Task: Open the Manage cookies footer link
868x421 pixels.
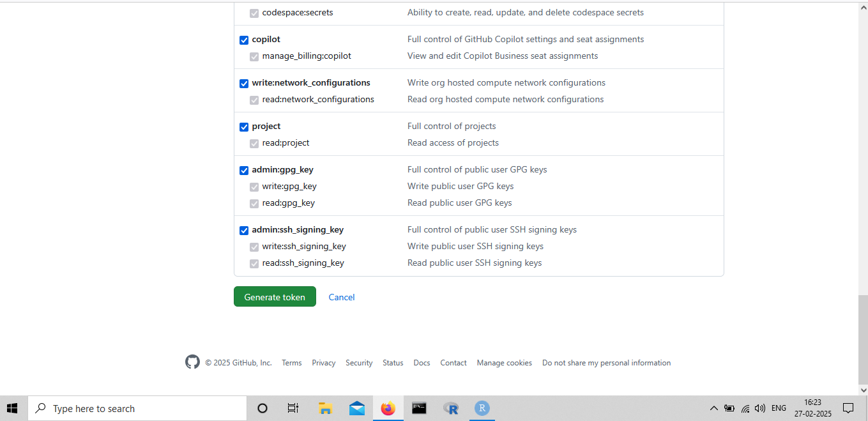Action: pyautogui.click(x=504, y=363)
